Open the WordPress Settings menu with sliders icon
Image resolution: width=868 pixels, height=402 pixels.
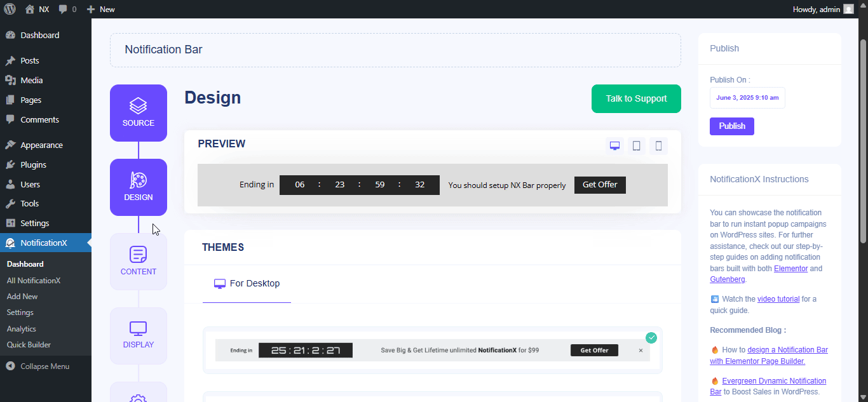46,223
